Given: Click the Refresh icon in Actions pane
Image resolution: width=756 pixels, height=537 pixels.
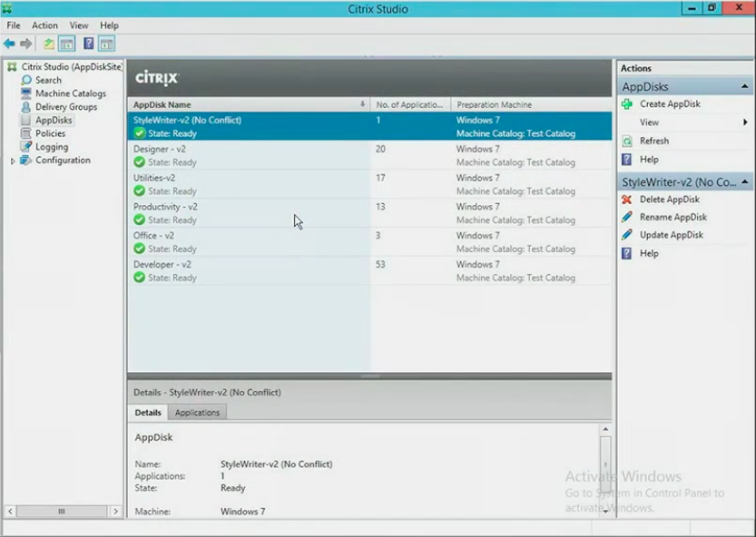Looking at the screenshot, I should pyautogui.click(x=627, y=141).
